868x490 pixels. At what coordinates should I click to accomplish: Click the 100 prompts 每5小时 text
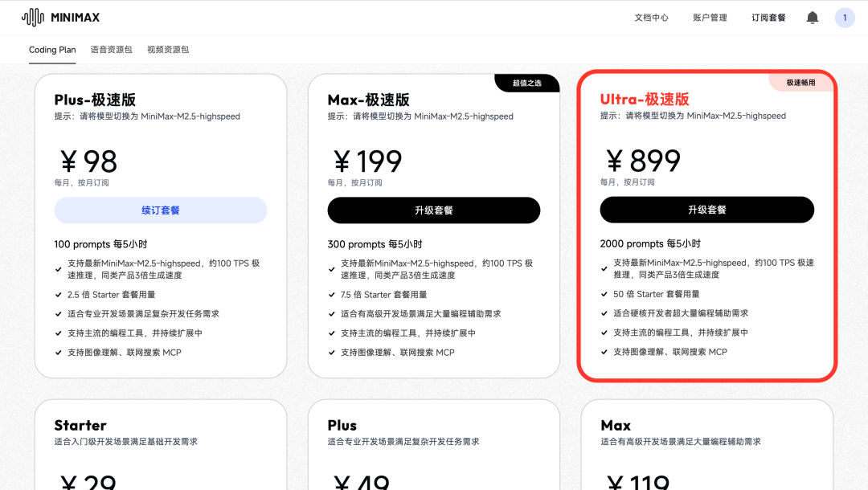pos(100,244)
